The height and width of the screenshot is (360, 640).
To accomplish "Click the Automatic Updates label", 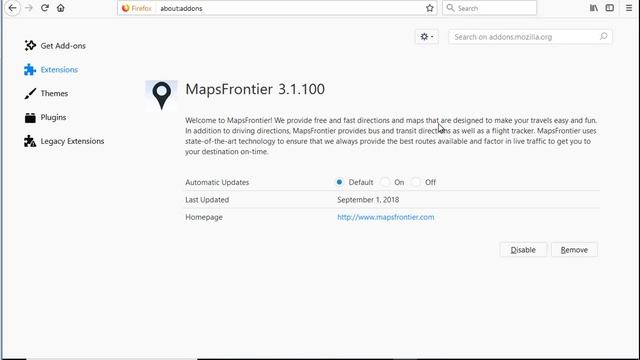I will [x=217, y=182].
